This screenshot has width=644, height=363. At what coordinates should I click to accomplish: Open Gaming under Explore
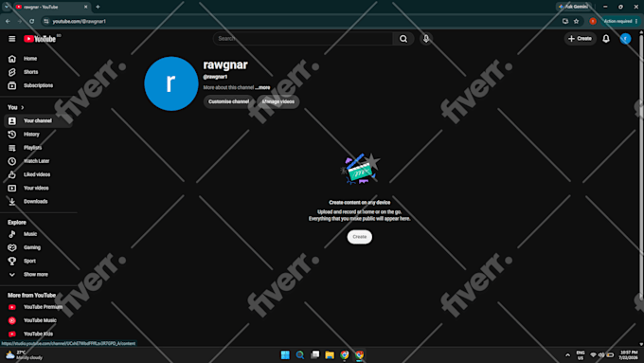point(39,247)
